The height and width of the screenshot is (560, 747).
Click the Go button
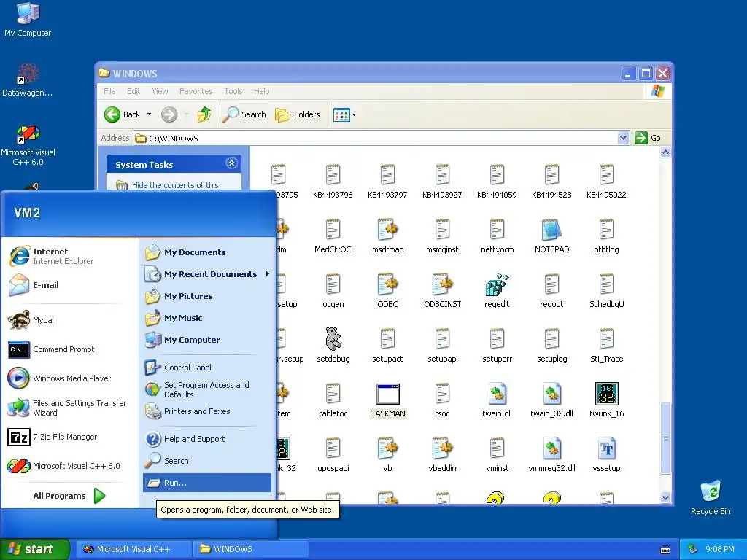(649, 138)
